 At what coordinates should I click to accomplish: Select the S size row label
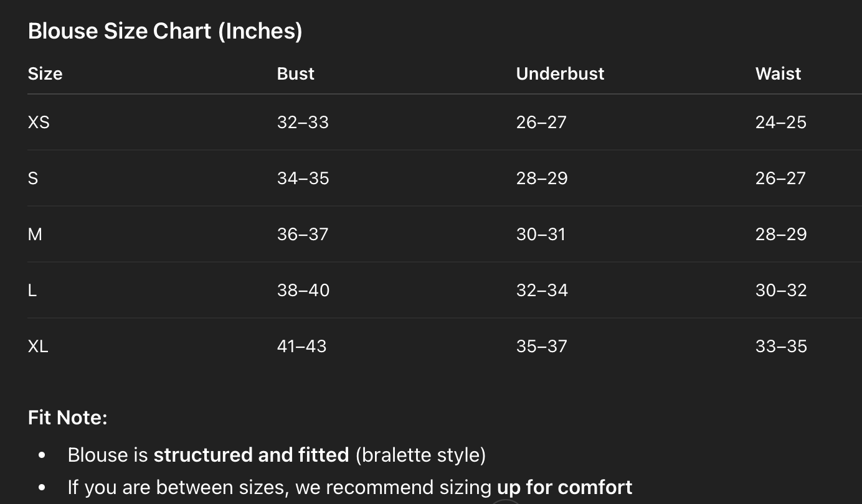[x=33, y=178]
